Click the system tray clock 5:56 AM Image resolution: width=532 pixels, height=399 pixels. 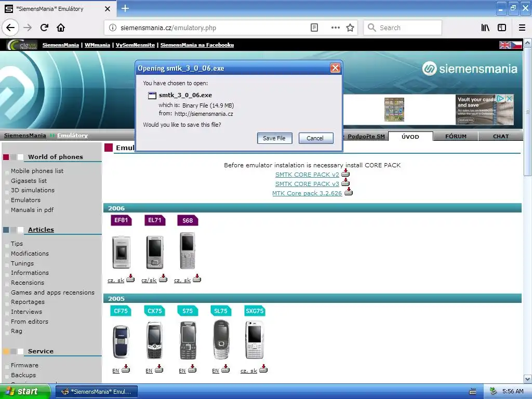tap(513, 392)
